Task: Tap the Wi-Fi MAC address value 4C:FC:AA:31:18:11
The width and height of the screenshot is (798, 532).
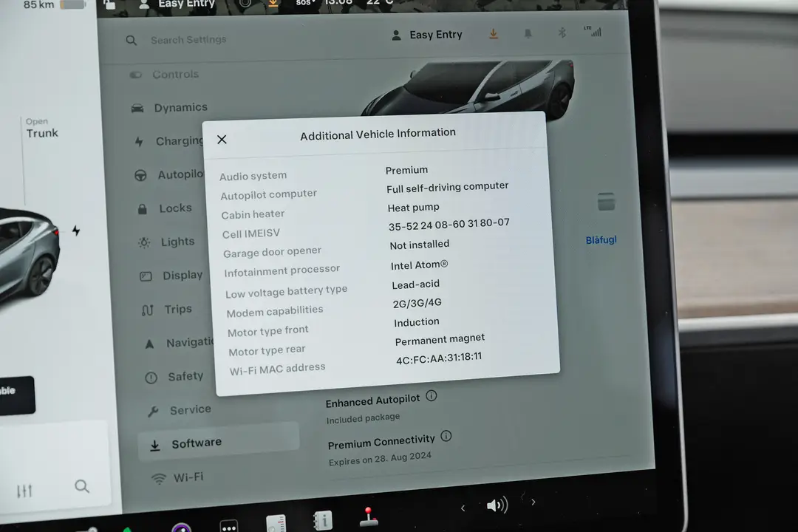Action: (x=439, y=358)
